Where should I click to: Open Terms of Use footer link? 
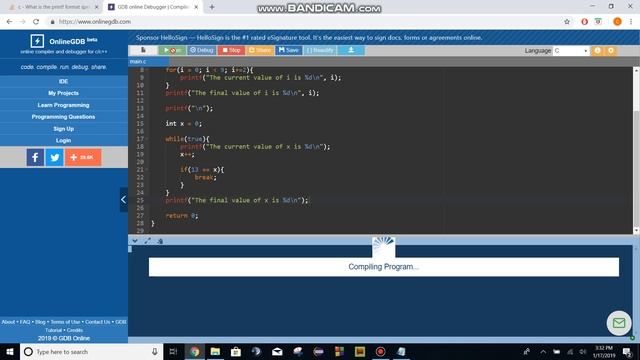point(65,322)
